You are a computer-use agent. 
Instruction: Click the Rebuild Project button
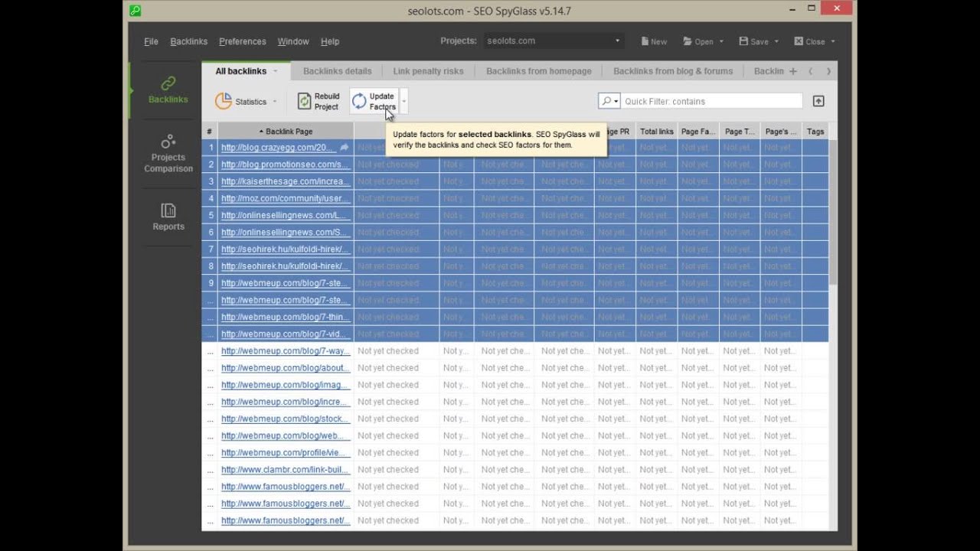318,101
